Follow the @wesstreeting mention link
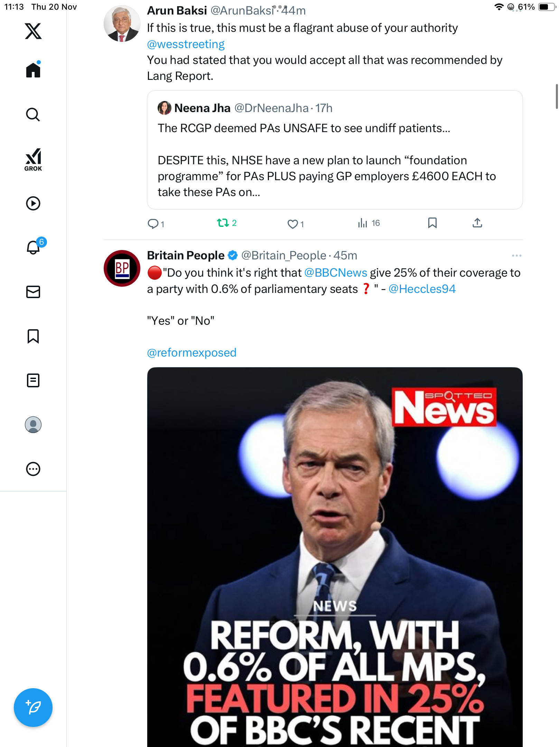560x747 pixels. click(186, 44)
